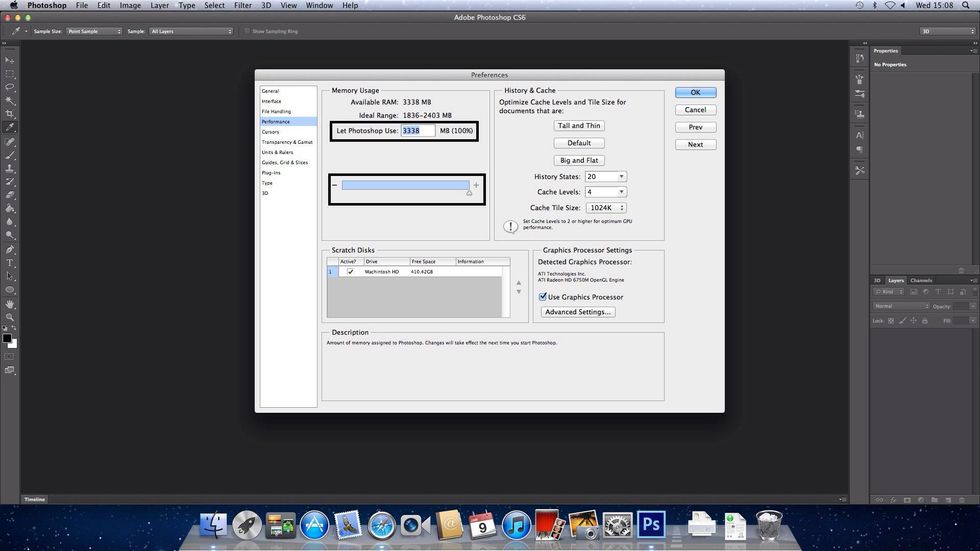The height and width of the screenshot is (551, 980).
Task: Select the Crop tool
Action: click(10, 114)
